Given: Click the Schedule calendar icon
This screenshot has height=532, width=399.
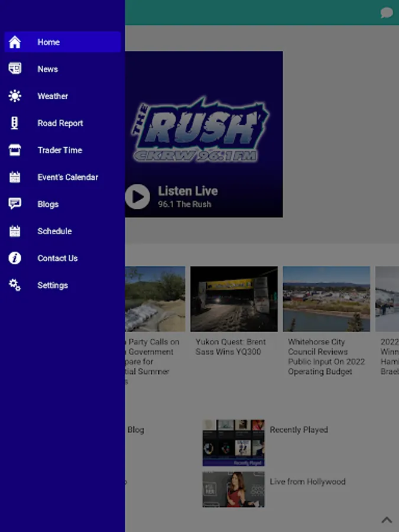Looking at the screenshot, I should pos(15,231).
